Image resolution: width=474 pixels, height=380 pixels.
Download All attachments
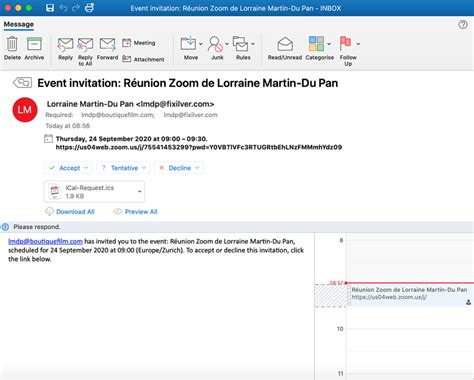click(x=70, y=212)
